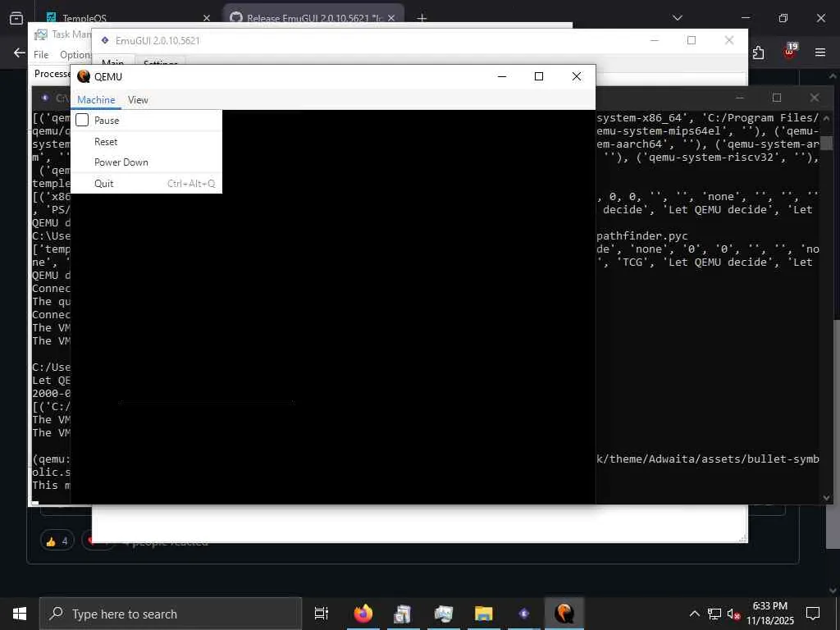The height and width of the screenshot is (630, 840).
Task: Show hidden system tray icons
Action: pos(694,614)
